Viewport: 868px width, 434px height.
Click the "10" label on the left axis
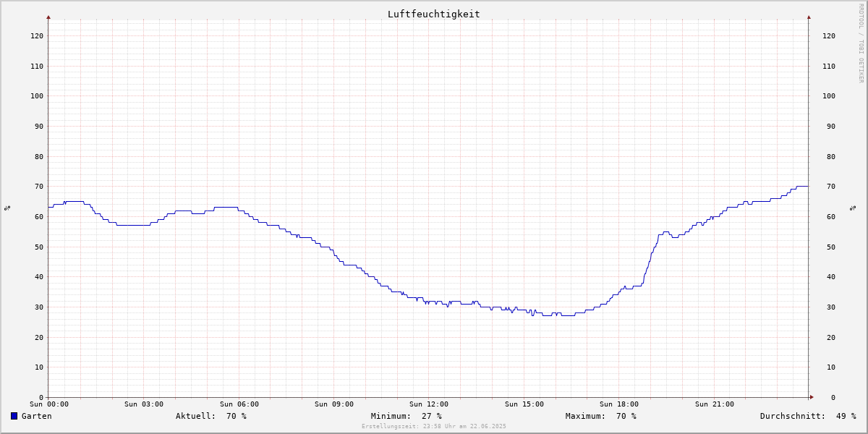point(39,367)
